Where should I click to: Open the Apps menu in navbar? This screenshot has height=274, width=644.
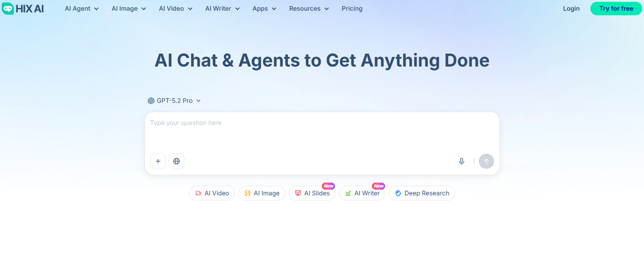(x=264, y=9)
